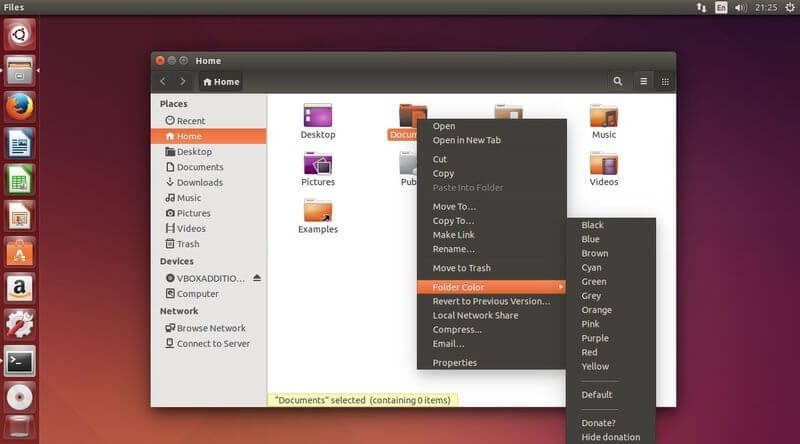This screenshot has height=444, width=800.
Task: Open the sound volume indicator menu
Action: [740, 7]
